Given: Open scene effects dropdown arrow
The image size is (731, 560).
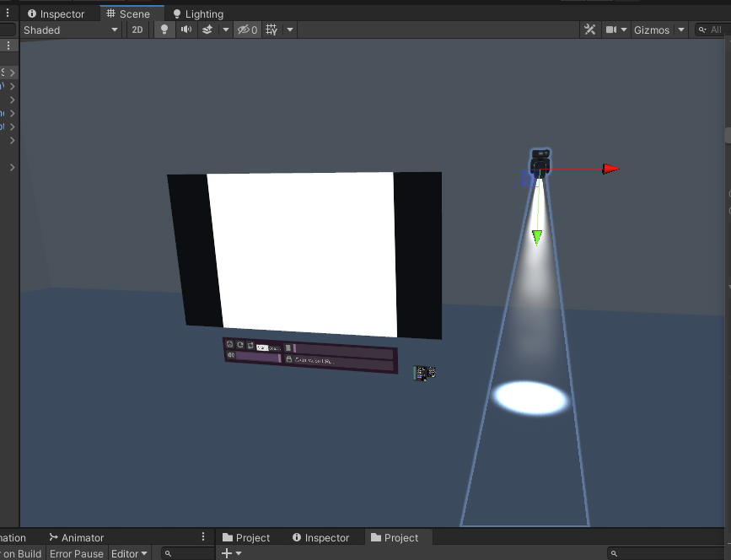Looking at the screenshot, I should click(226, 30).
